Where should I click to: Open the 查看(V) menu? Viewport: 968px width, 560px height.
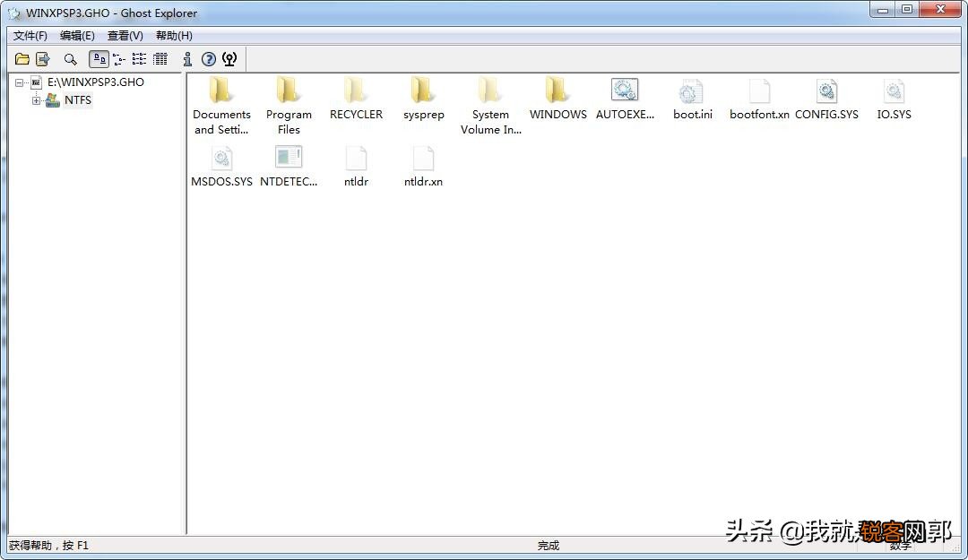pos(125,36)
